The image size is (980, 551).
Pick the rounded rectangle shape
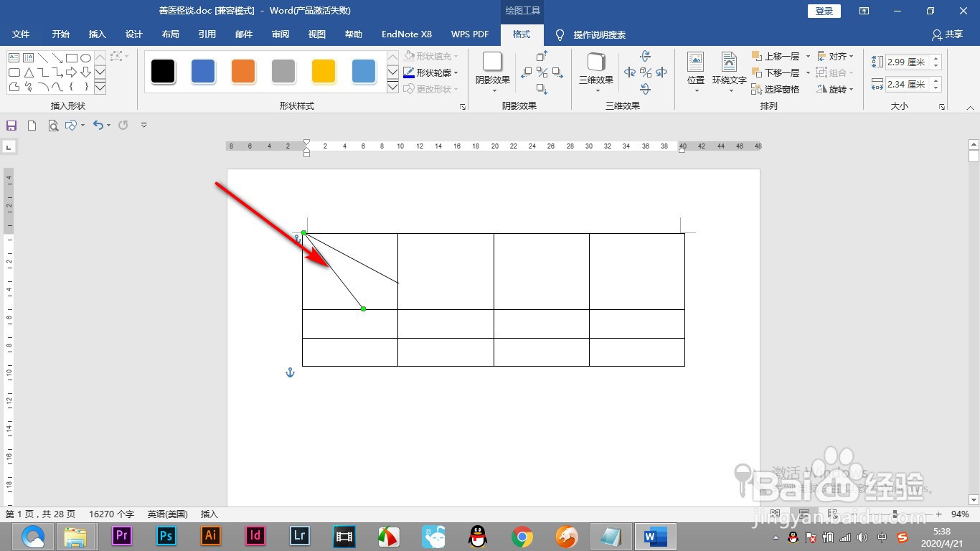(x=14, y=72)
